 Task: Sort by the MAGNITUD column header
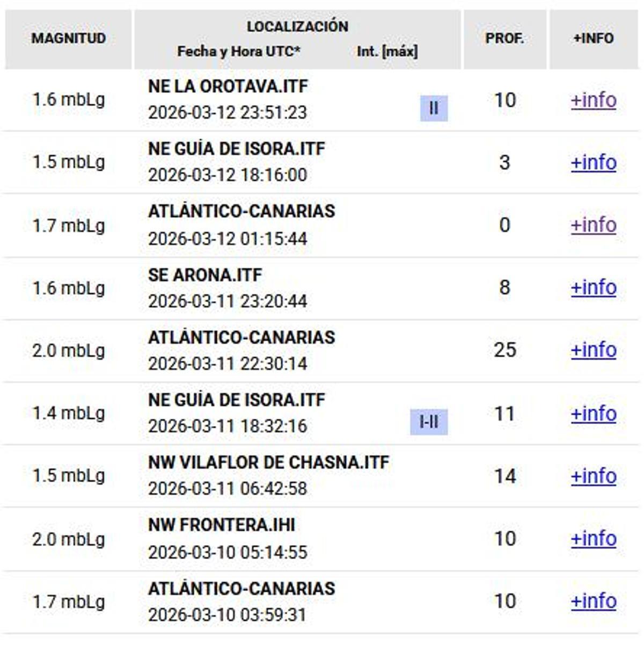[69, 38]
